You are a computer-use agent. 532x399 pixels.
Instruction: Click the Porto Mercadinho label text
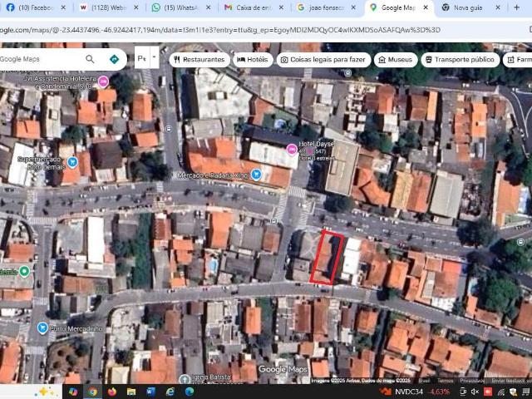click(x=76, y=329)
